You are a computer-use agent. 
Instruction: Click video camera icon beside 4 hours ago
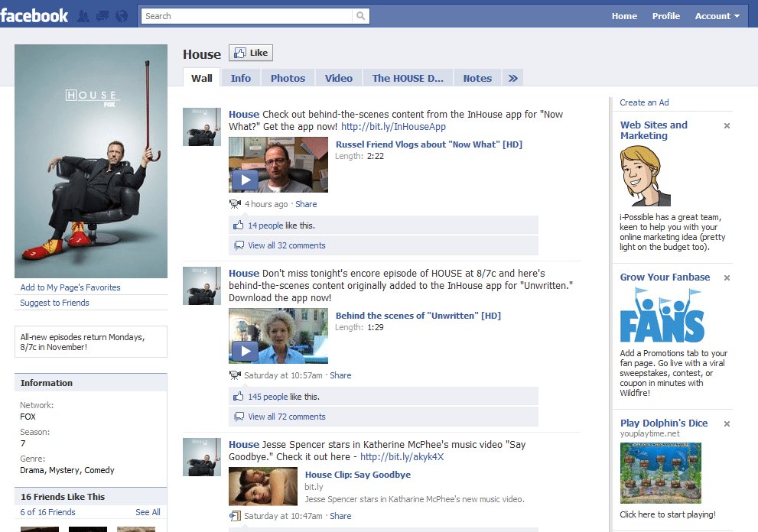point(235,204)
